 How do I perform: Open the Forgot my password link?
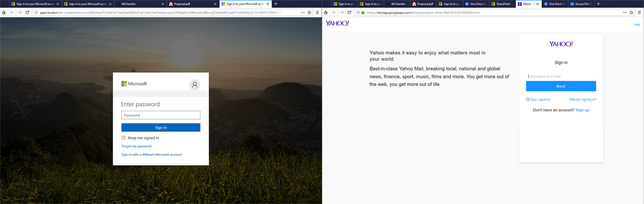pyautogui.click(x=136, y=146)
